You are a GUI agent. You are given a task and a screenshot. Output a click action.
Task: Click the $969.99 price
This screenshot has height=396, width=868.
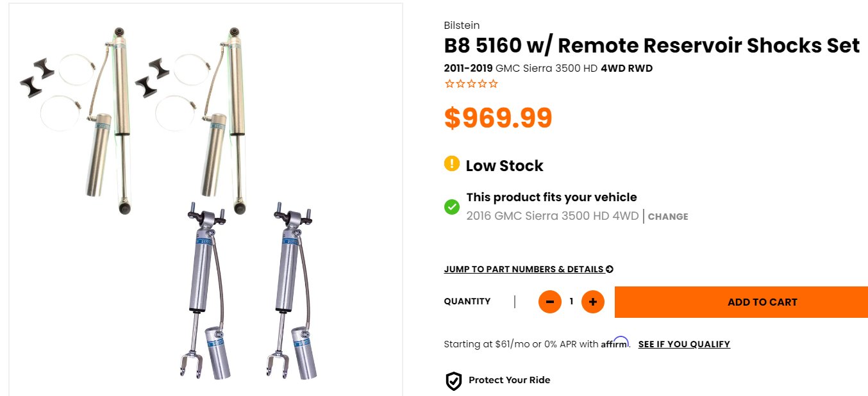(x=498, y=118)
